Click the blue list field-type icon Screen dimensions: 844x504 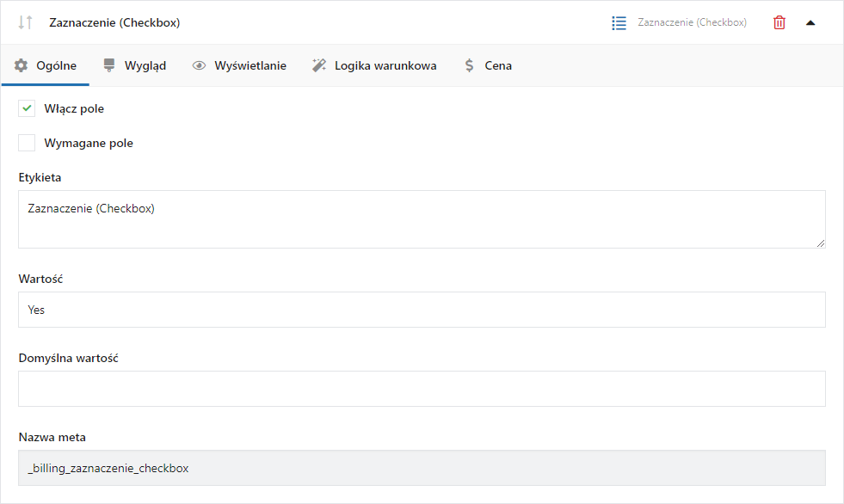pyautogui.click(x=619, y=23)
